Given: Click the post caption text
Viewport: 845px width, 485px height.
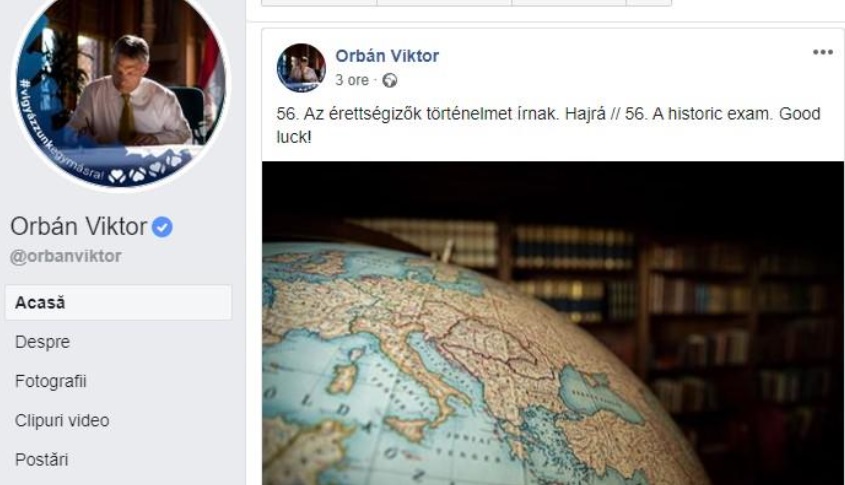Looking at the screenshot, I should [549, 125].
